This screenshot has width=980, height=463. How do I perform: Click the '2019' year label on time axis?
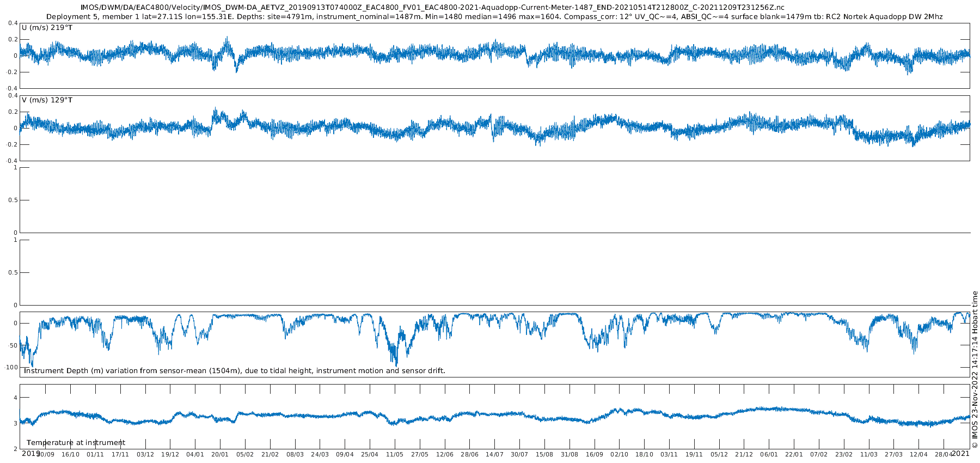tap(30, 453)
